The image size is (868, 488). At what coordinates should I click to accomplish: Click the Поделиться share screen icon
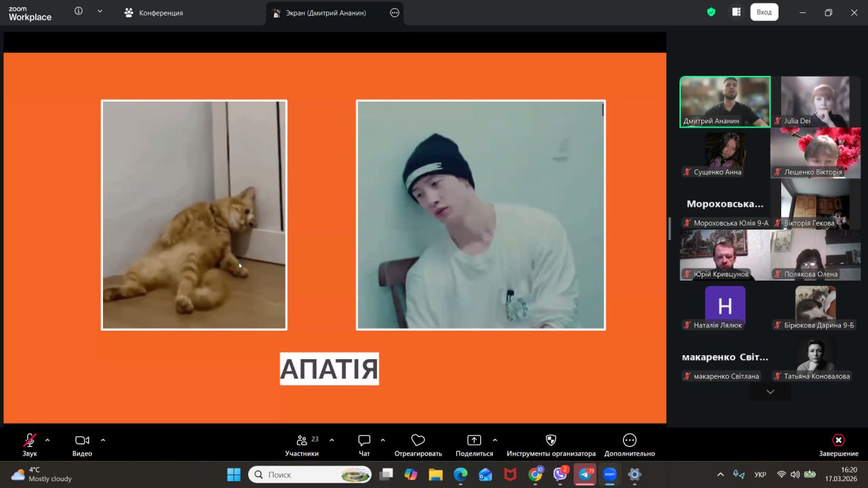point(474,441)
